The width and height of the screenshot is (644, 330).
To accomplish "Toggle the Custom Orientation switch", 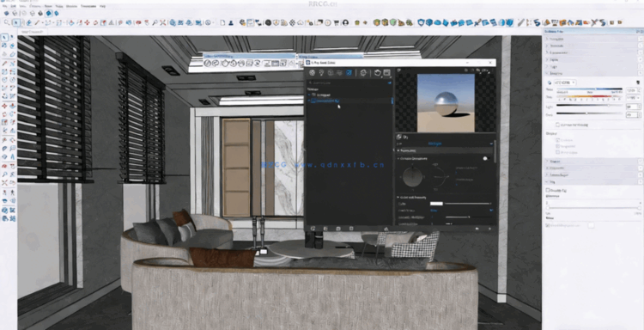I will coord(486,158).
